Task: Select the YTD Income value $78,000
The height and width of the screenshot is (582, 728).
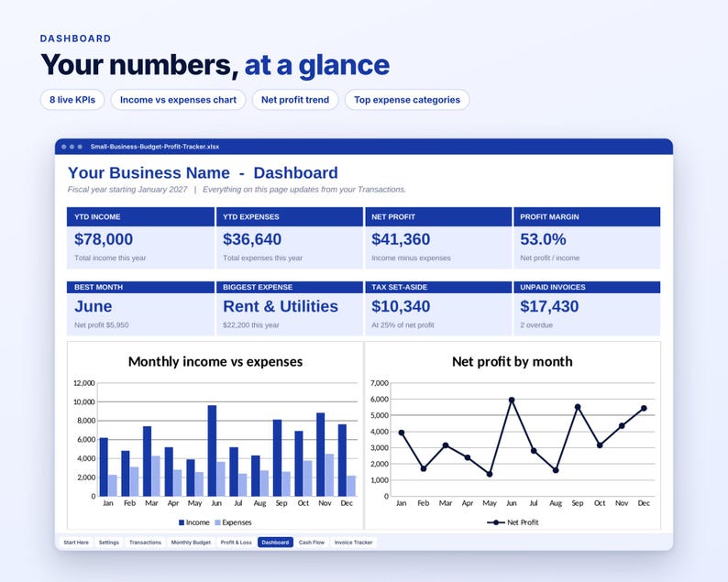Action: click(x=104, y=239)
